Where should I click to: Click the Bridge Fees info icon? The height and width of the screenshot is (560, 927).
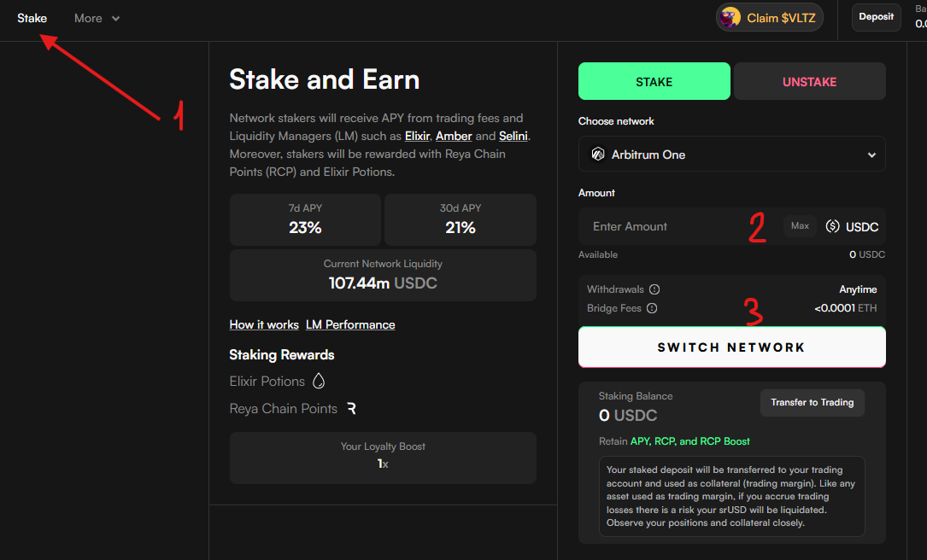[652, 308]
